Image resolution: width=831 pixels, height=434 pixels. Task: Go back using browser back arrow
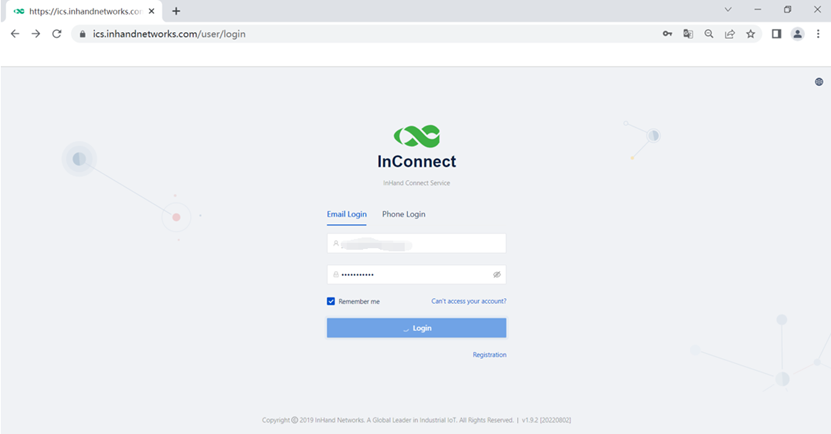pyautogui.click(x=15, y=34)
